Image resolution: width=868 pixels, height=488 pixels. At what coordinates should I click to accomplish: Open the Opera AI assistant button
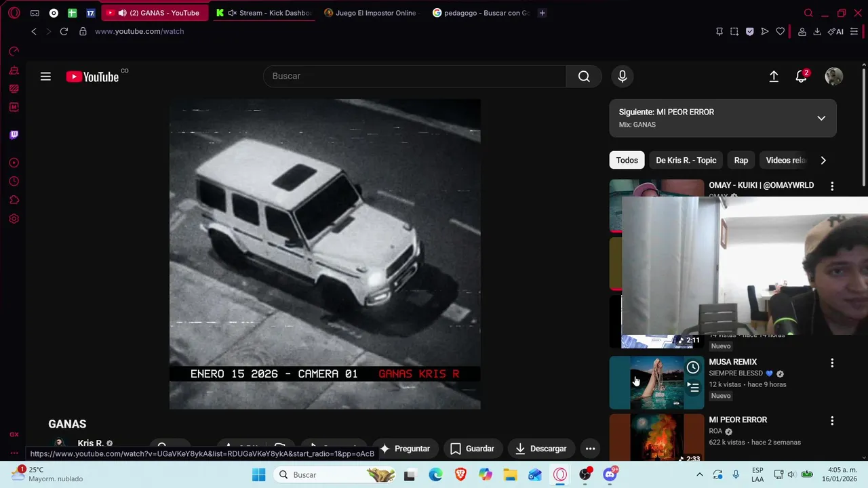(x=835, y=31)
